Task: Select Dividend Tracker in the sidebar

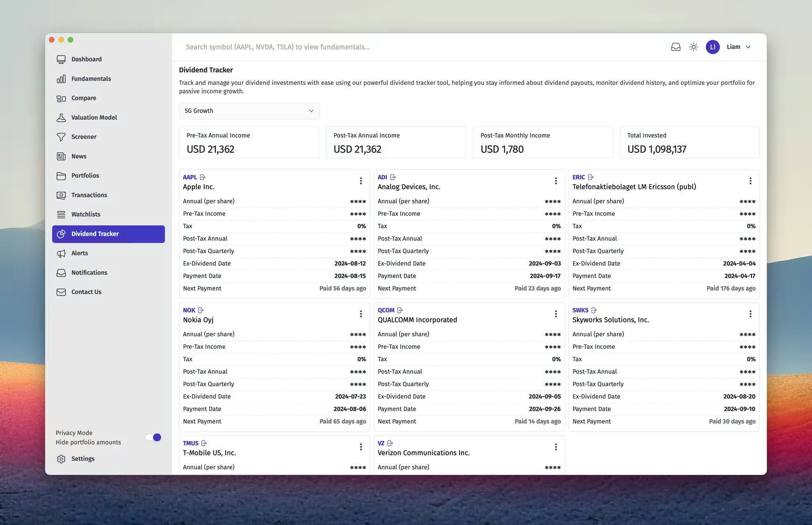Action: click(108, 234)
